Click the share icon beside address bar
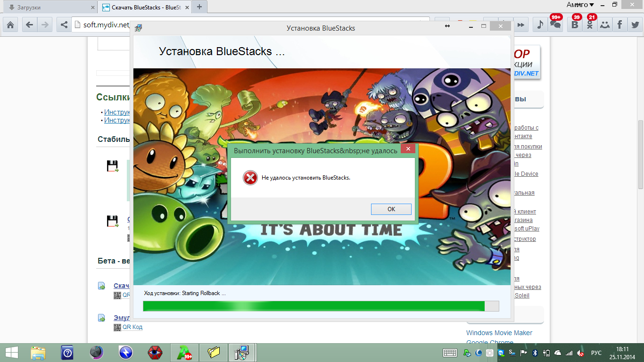The width and height of the screenshot is (644, 362). (x=64, y=25)
